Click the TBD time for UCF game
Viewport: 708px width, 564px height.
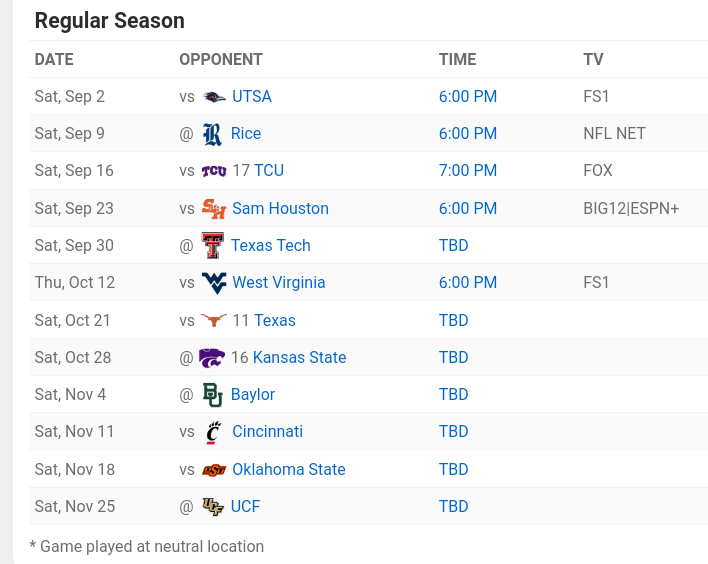click(x=453, y=507)
